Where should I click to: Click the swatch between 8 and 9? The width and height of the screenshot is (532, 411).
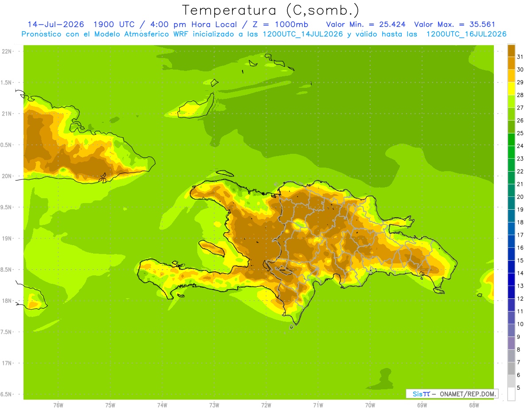pyautogui.click(x=511, y=343)
